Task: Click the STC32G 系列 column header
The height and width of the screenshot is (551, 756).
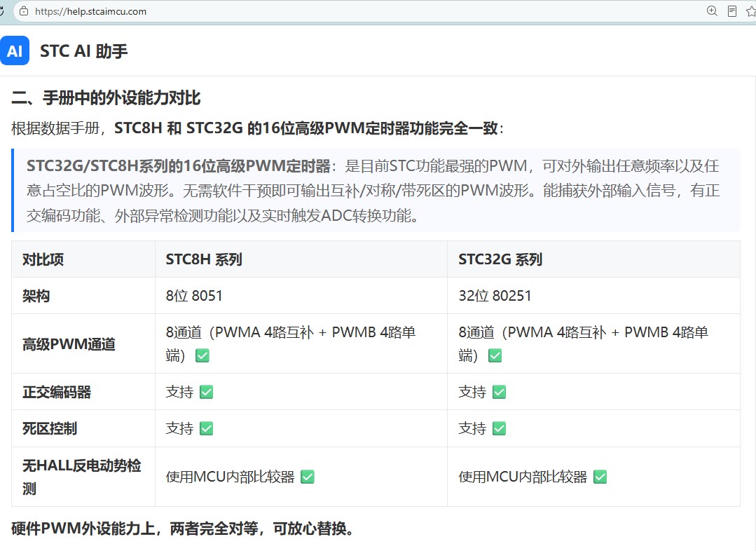Action: 500,259
